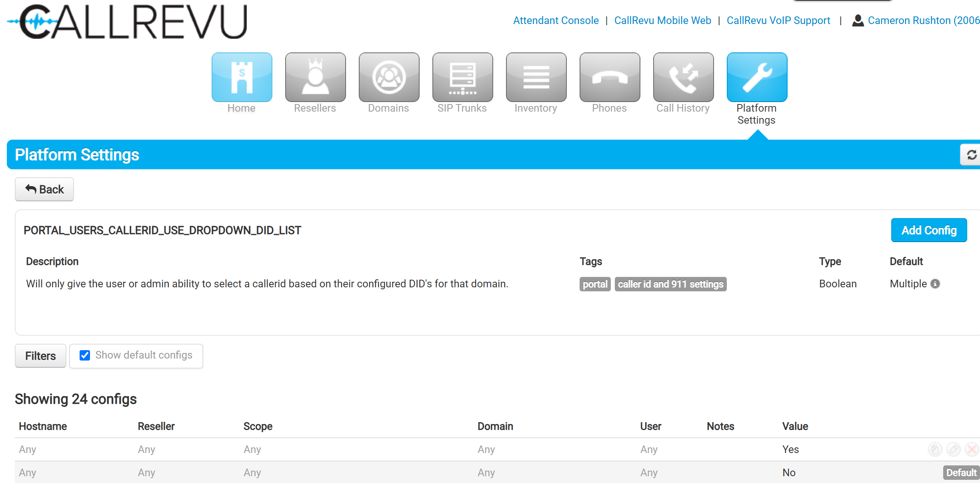This screenshot has height=483, width=980.
Task: Expand the Filters panel
Action: [40, 356]
